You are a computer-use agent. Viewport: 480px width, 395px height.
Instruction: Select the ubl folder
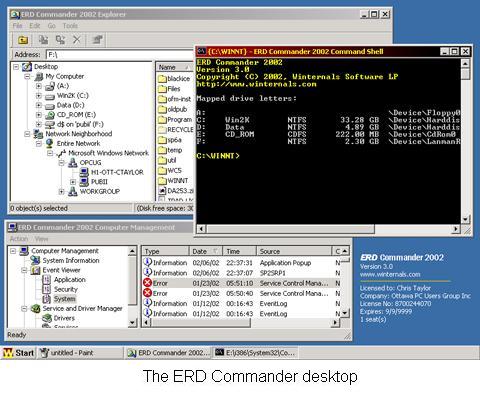click(167, 160)
